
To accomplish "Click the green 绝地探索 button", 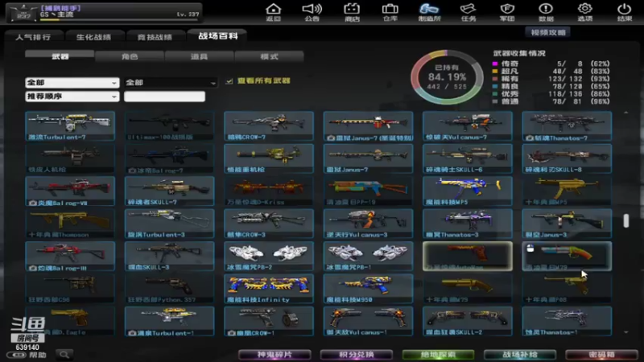I will 438,355.
